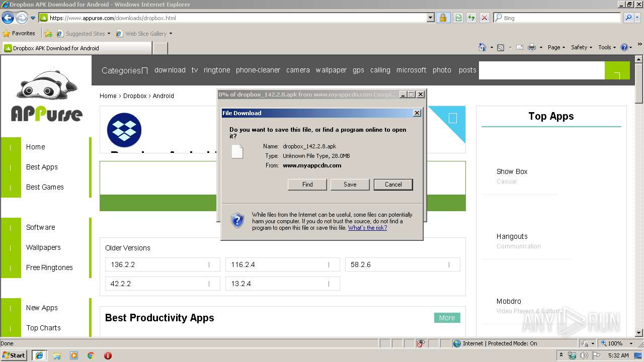Click the security lock icon

[x=443, y=18]
